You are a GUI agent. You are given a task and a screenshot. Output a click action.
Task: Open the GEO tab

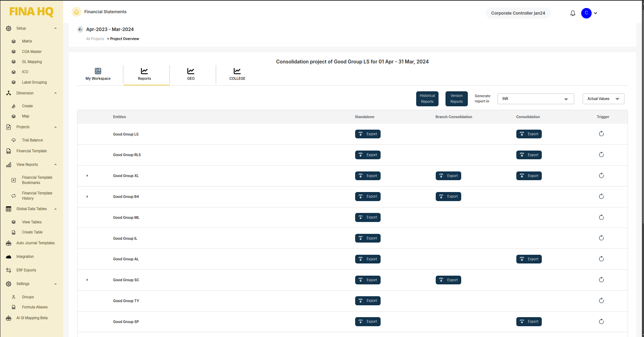[x=191, y=74]
